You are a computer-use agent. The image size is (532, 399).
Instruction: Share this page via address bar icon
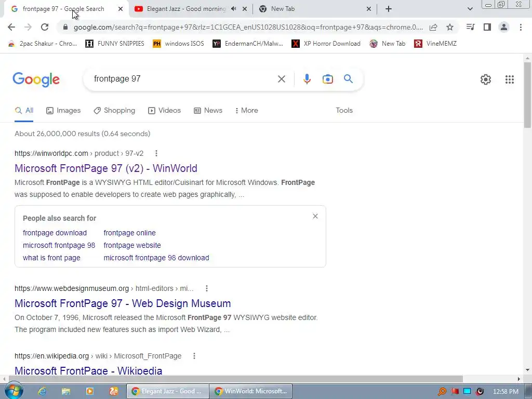(433, 27)
